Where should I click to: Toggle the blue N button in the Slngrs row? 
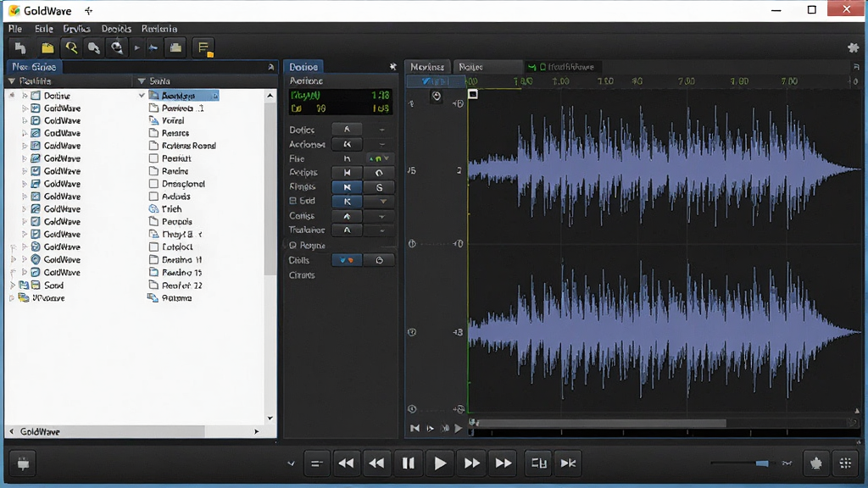click(x=347, y=187)
